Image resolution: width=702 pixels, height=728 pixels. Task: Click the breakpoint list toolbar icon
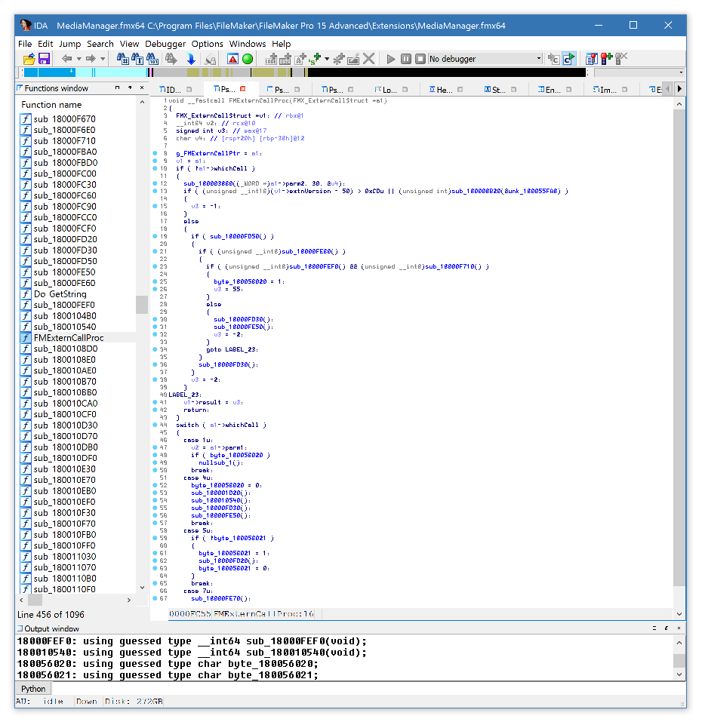[x=591, y=59]
